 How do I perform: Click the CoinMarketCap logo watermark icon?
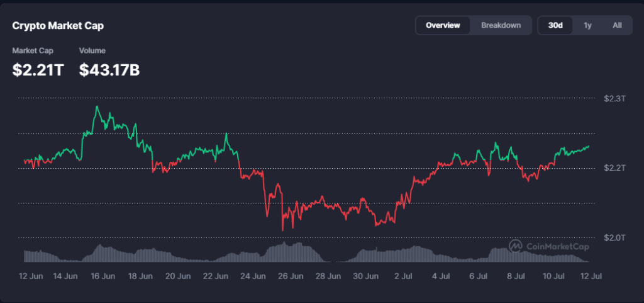click(x=516, y=246)
